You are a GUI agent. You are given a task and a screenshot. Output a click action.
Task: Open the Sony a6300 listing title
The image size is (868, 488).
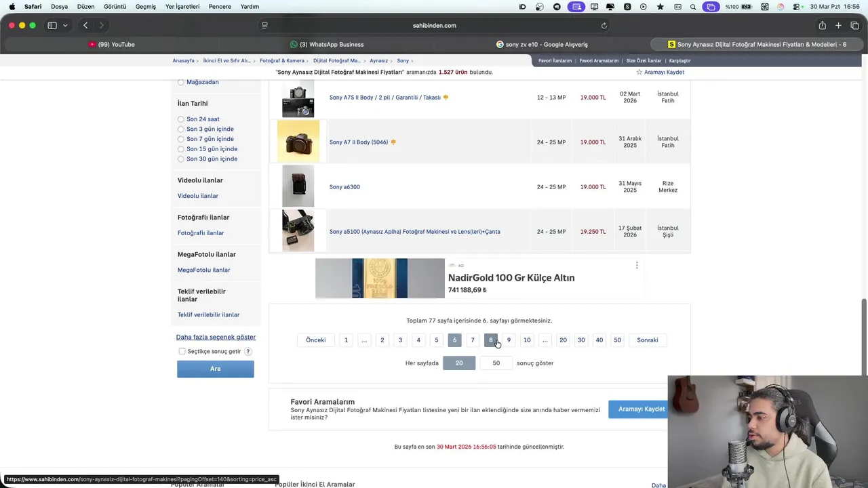[344, 187]
